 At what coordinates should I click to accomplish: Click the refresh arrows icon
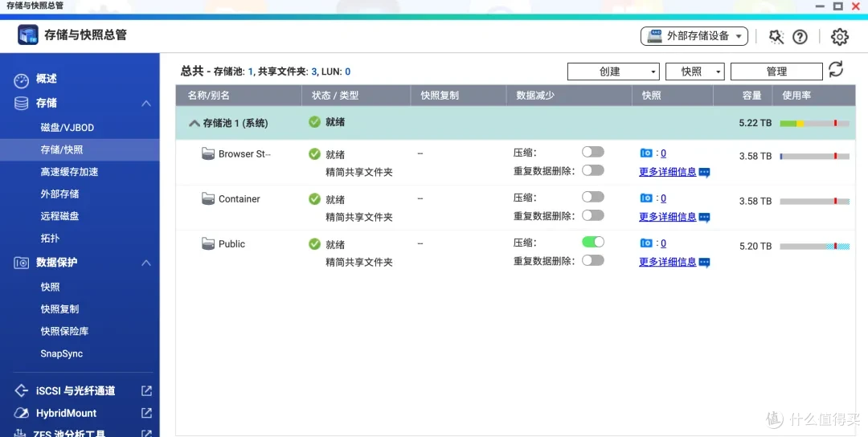pyautogui.click(x=836, y=70)
